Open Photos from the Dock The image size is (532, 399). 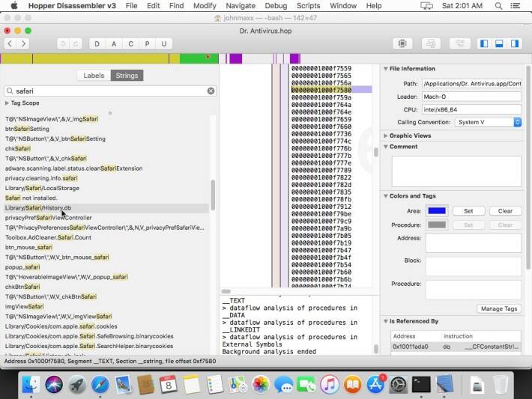261,385
